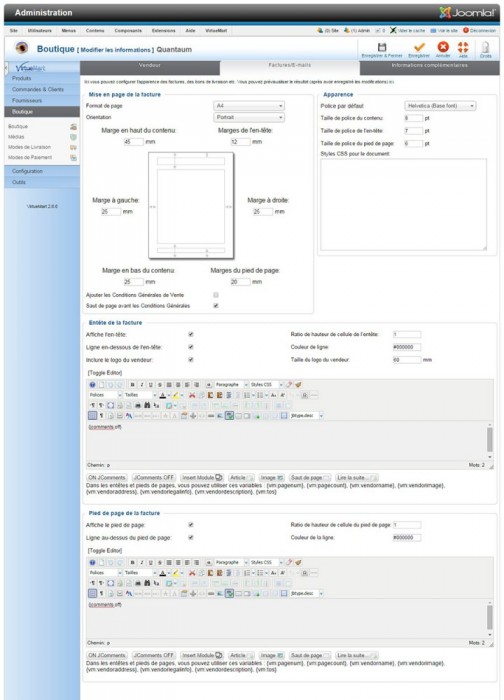Open the Extensions menu in top bar

(163, 30)
